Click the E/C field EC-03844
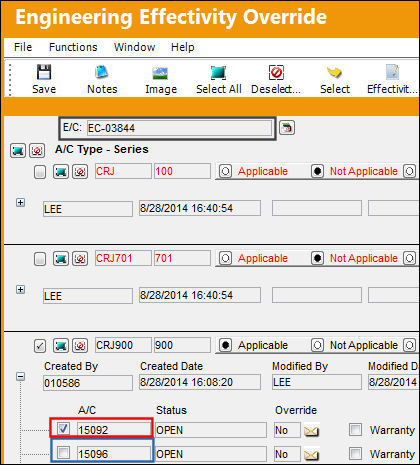This screenshot has width=420, height=465. tap(179, 128)
